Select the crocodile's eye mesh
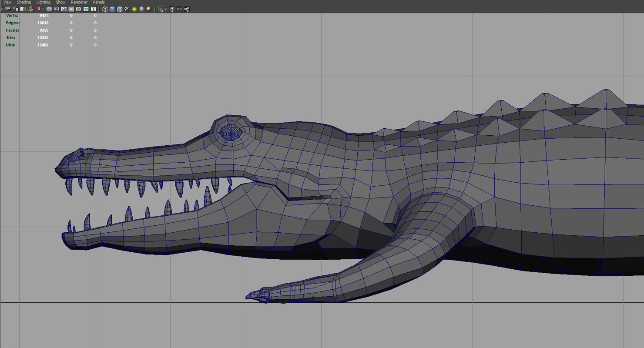644x348 pixels. (231, 132)
